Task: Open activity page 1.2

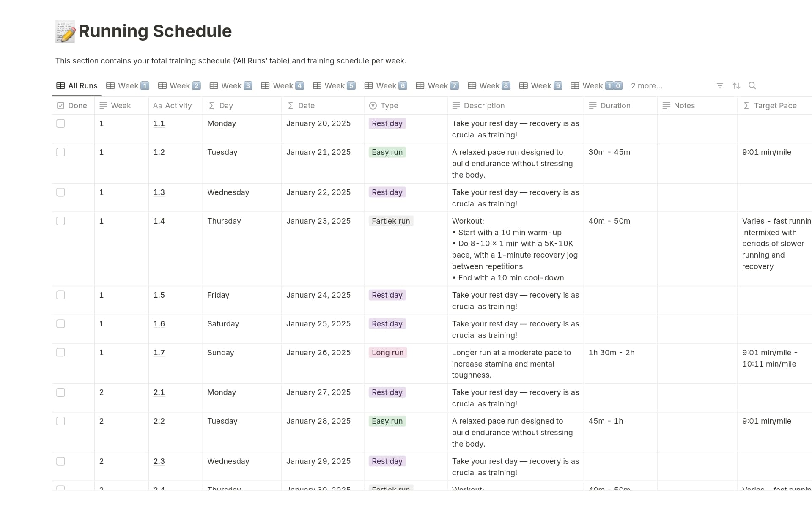Action: coord(159,152)
